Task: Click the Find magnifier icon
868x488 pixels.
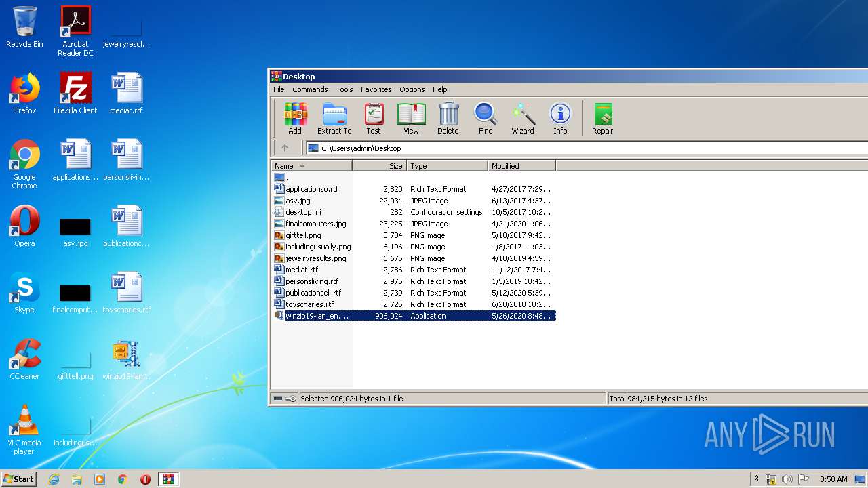Action: [x=486, y=119]
